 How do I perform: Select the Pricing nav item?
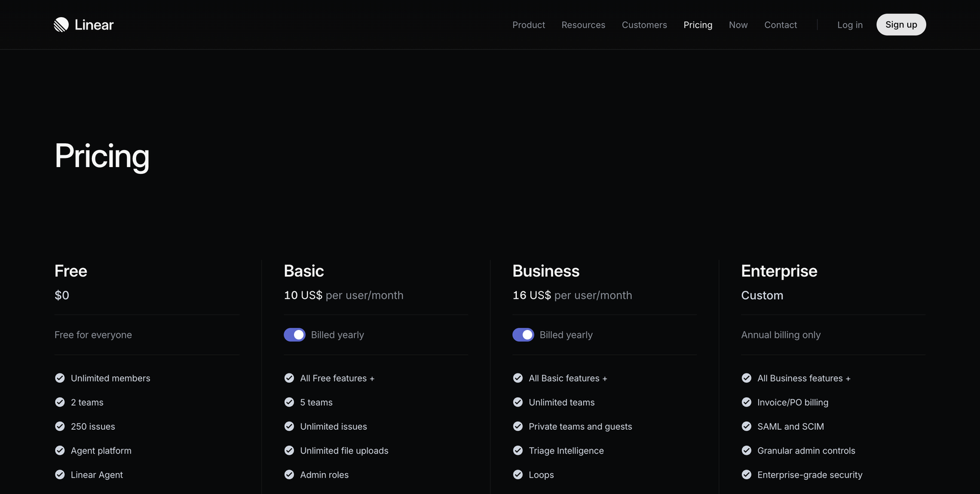698,25
